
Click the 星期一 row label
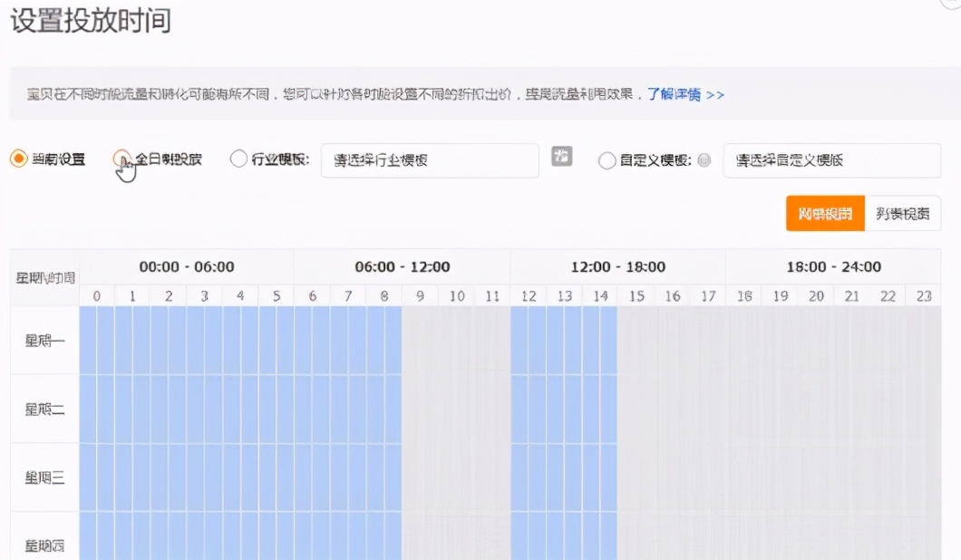coord(44,341)
